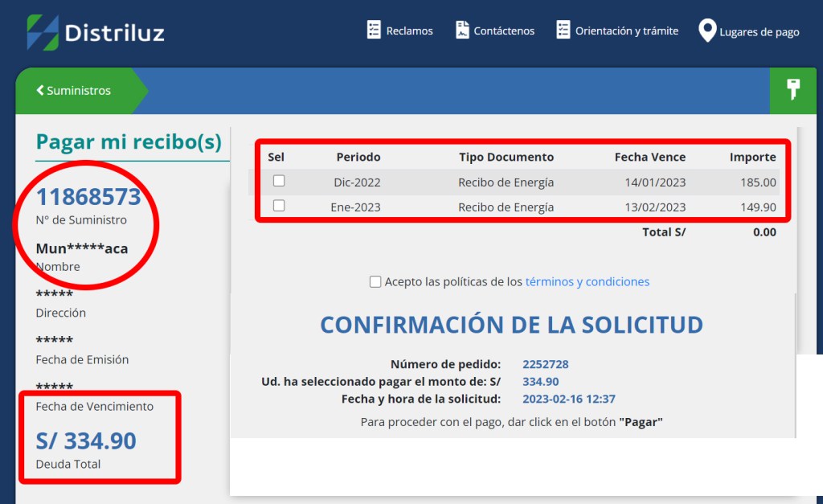Open the Lugares de pago menu text

click(760, 32)
